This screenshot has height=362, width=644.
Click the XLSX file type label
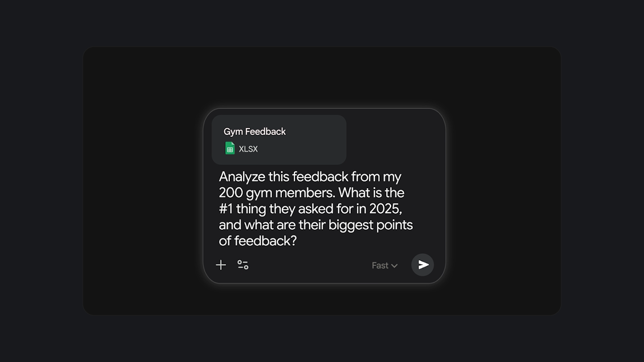pos(248,149)
